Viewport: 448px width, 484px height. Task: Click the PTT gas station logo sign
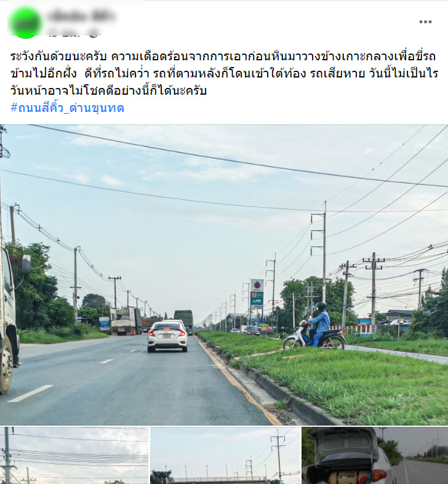(257, 285)
